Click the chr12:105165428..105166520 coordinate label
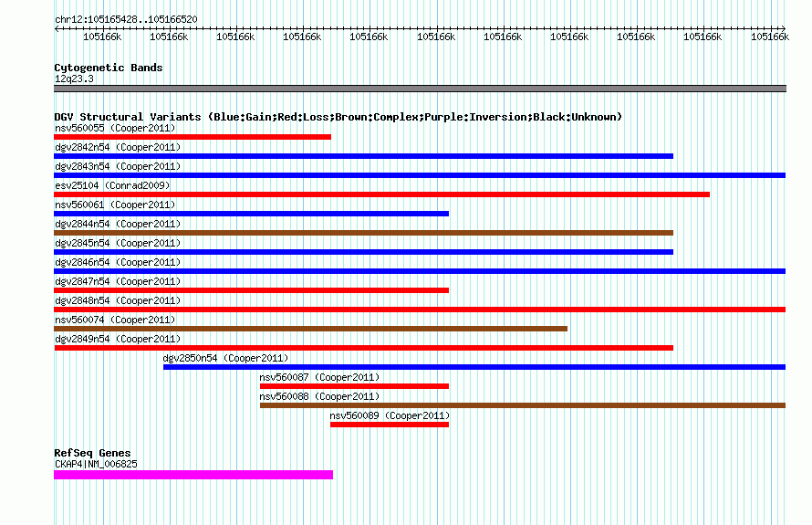The image size is (812, 525). pyautogui.click(x=126, y=20)
